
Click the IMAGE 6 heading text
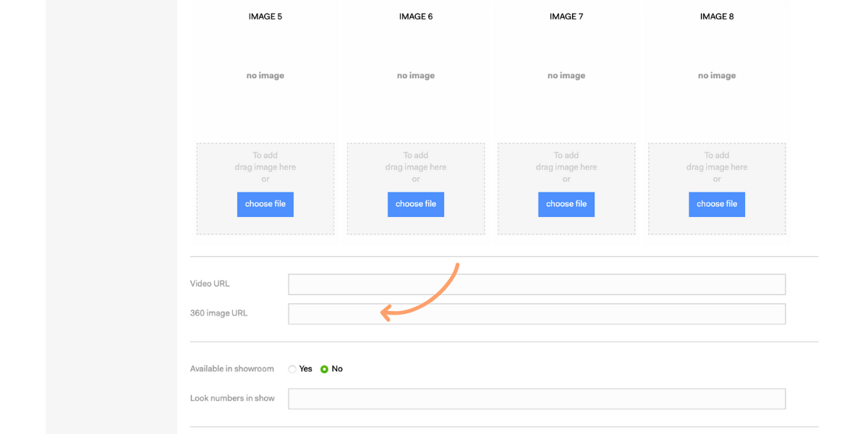click(x=416, y=17)
